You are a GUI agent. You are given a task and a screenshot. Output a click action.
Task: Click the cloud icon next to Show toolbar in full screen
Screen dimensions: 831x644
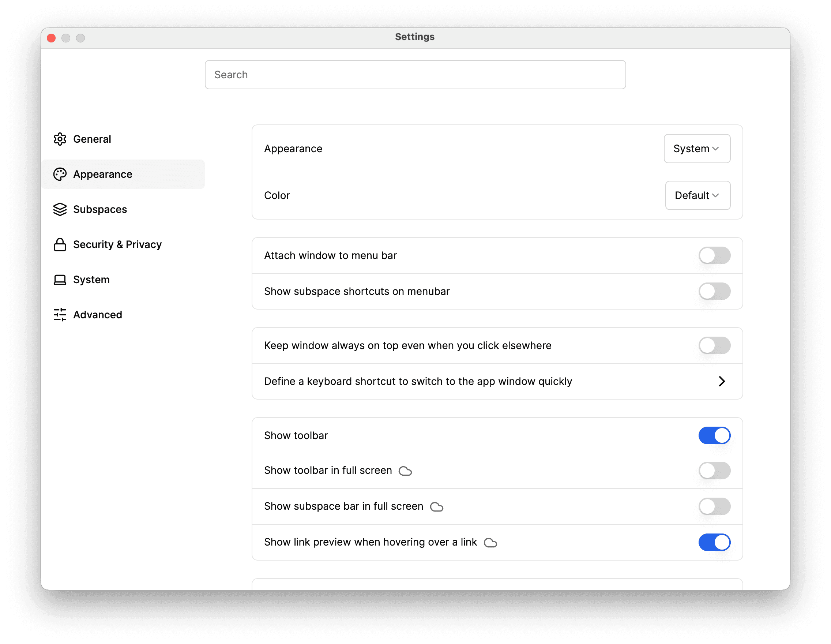click(405, 471)
